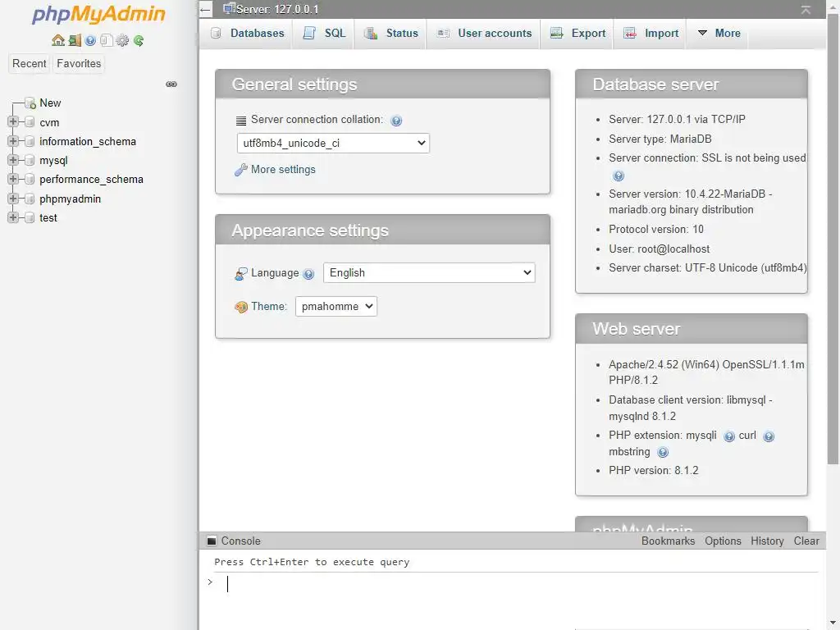
Task: Click into the console query input line
Action: (519, 583)
